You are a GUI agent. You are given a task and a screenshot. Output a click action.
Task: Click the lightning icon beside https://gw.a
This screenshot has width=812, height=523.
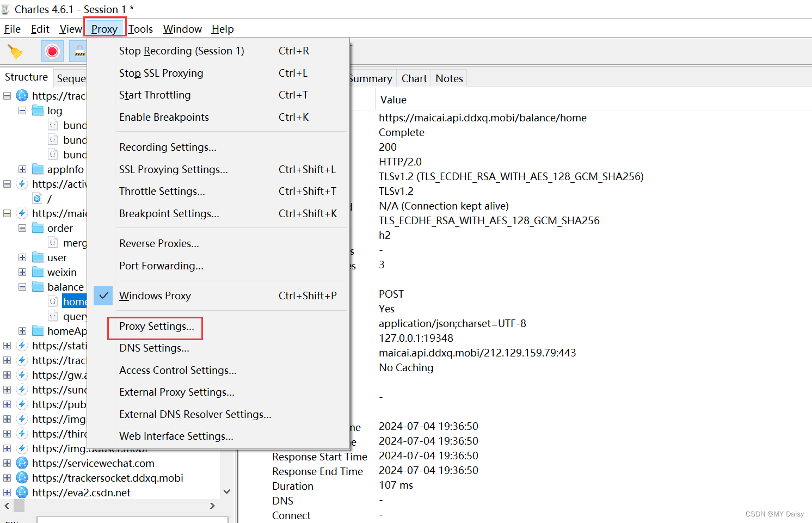coord(22,375)
